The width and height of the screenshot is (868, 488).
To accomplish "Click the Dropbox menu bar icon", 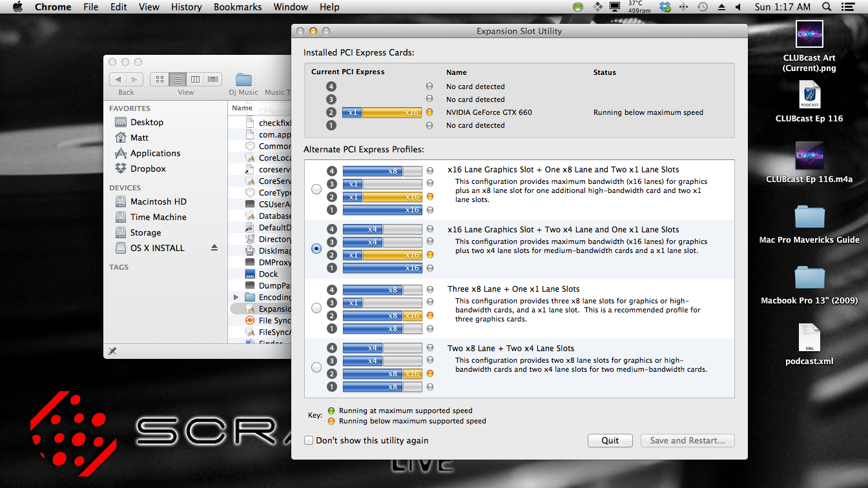I will tap(665, 7).
